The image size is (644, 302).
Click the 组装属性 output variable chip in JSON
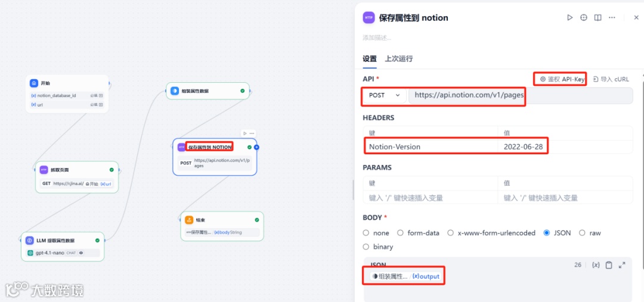(405, 276)
